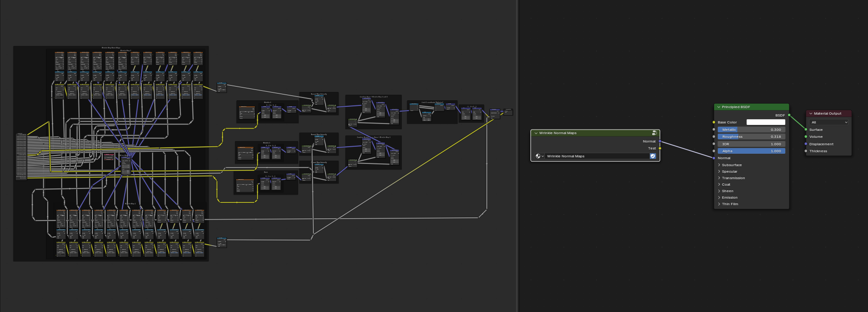The width and height of the screenshot is (868, 312).
Task: Click the Wrinkle Normal Maps node tree name field
Action: click(x=597, y=156)
